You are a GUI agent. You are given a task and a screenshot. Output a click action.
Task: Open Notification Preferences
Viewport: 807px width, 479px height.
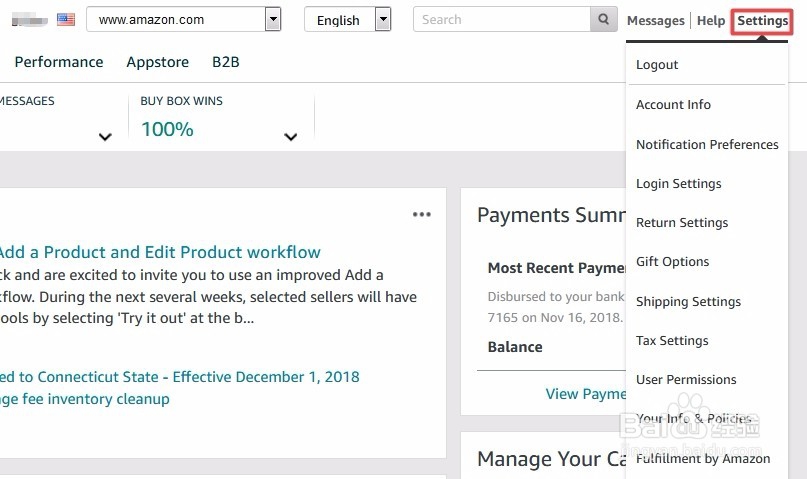707,144
